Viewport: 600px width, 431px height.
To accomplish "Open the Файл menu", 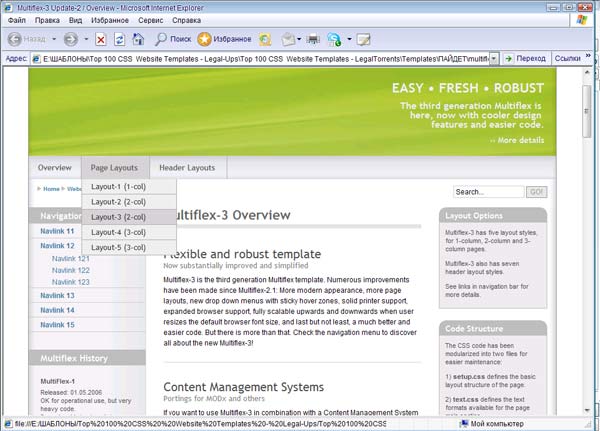I will (17, 20).
